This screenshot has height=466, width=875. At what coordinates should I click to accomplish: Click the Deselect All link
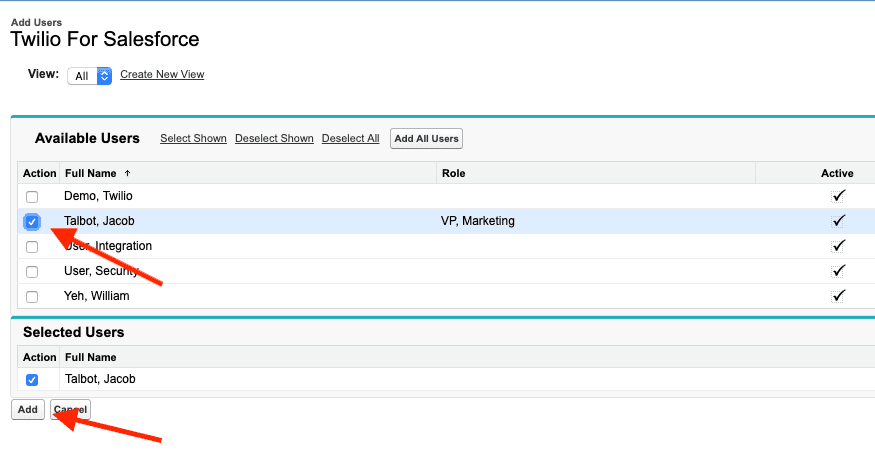[350, 139]
